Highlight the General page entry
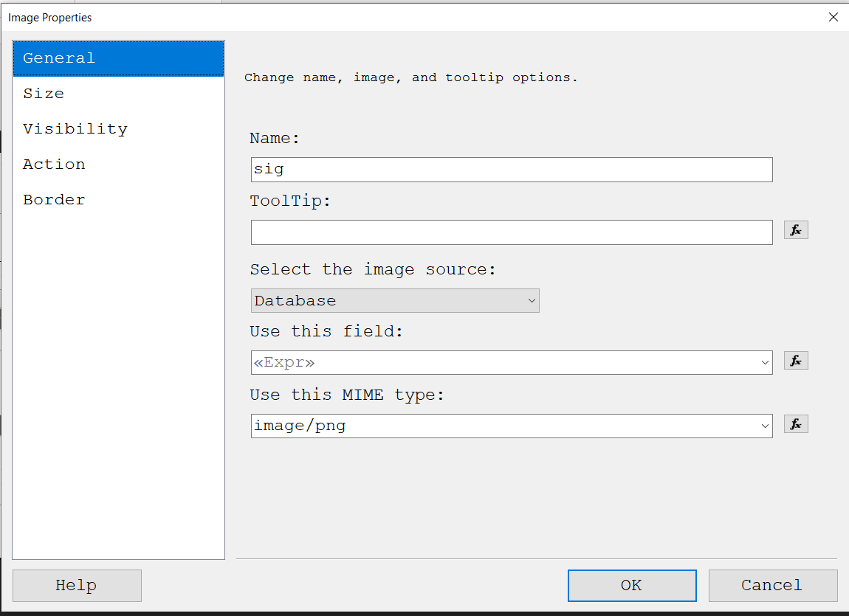 (59, 58)
